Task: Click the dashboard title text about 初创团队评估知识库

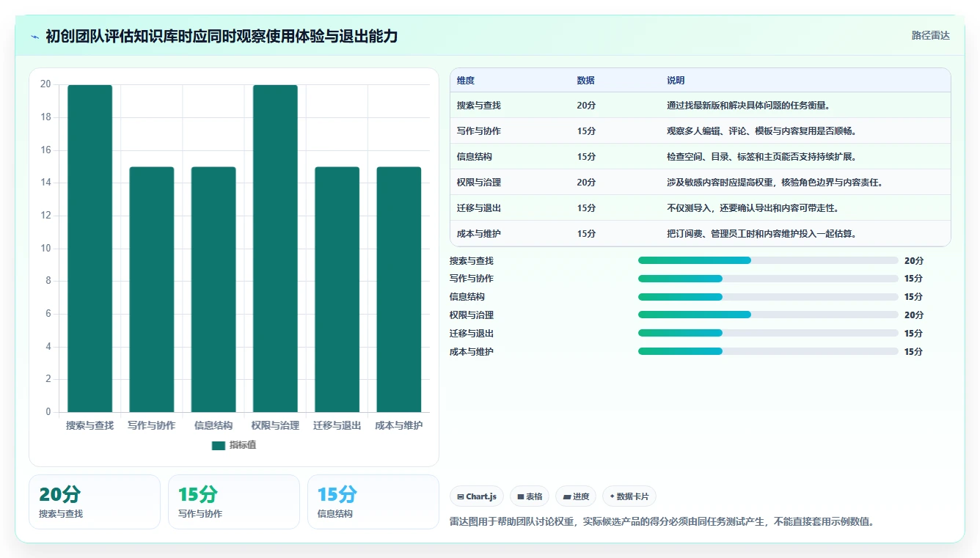Action: tap(222, 36)
